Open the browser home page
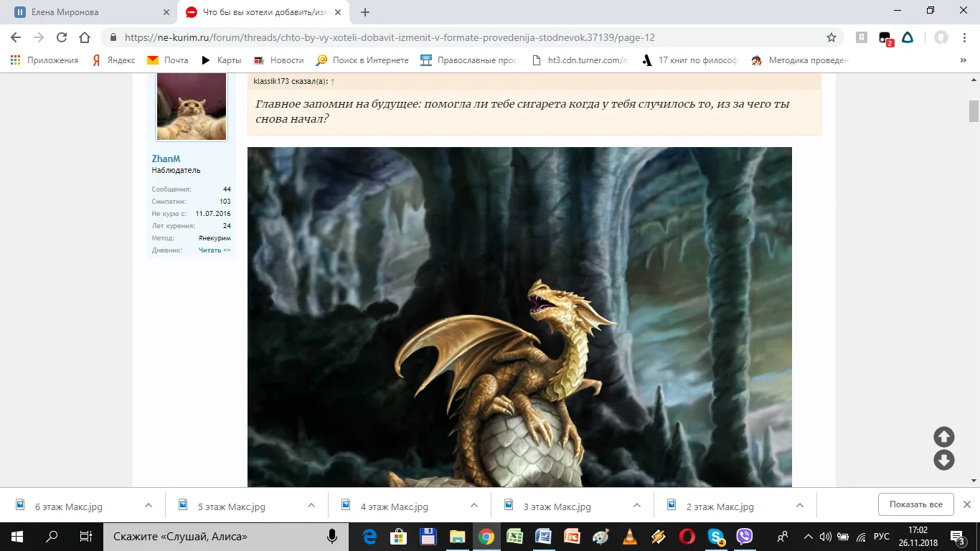This screenshot has width=980, height=551. (85, 37)
